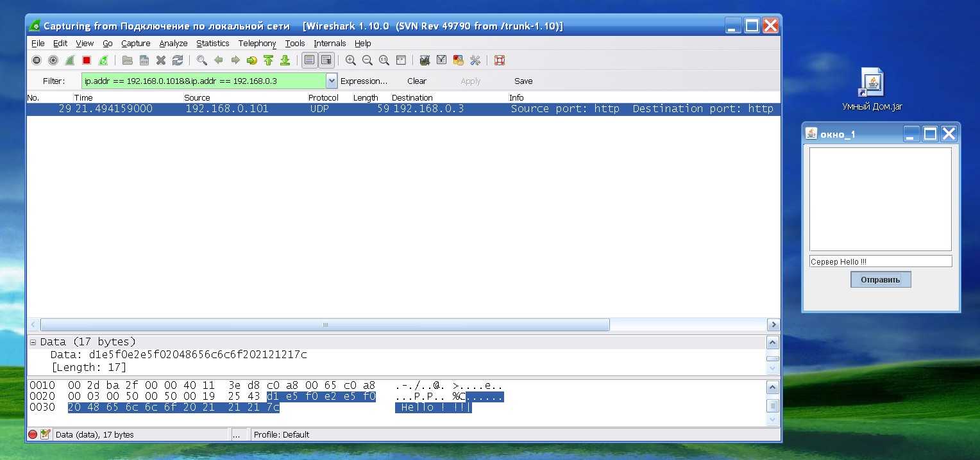
Task: Collapse the Data (17 bytes) tree node
Action: pos(33,342)
